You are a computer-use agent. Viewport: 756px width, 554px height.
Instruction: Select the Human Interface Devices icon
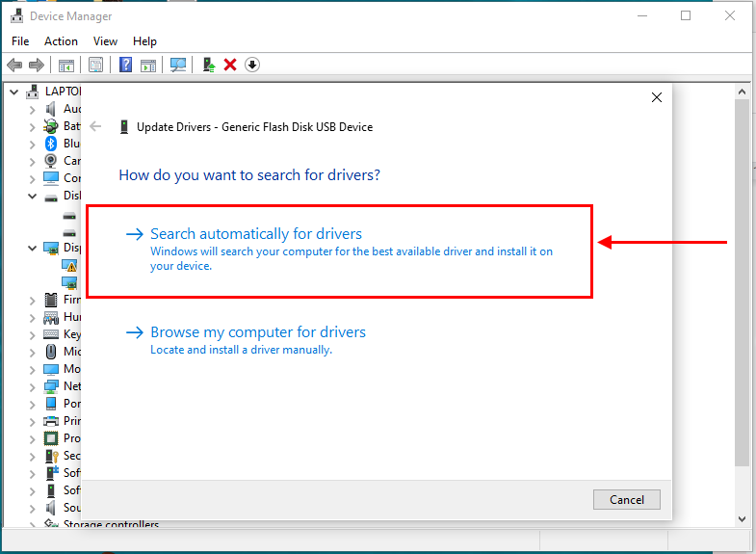click(x=51, y=317)
